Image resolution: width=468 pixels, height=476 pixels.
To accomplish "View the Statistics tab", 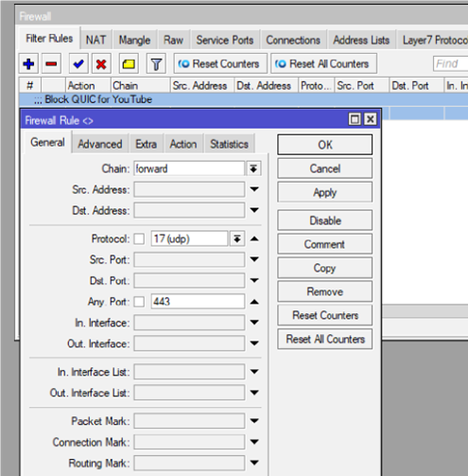I will 229,144.
